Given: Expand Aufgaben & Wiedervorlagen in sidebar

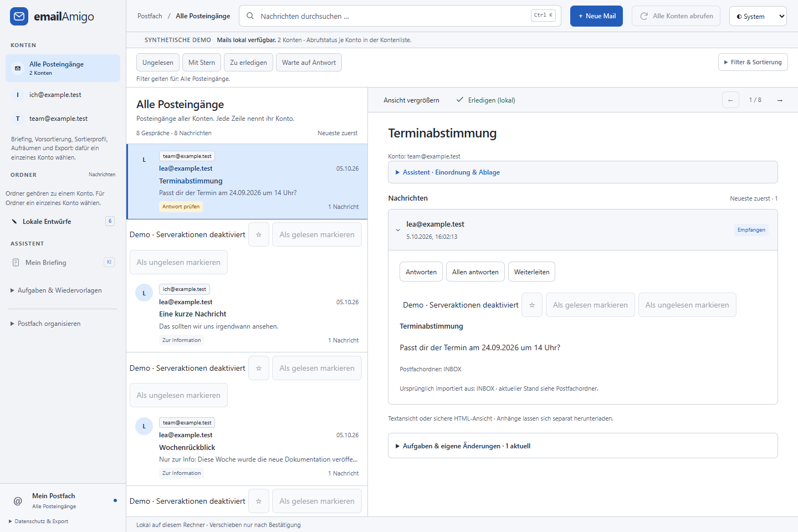Looking at the screenshot, I should click(x=56, y=290).
